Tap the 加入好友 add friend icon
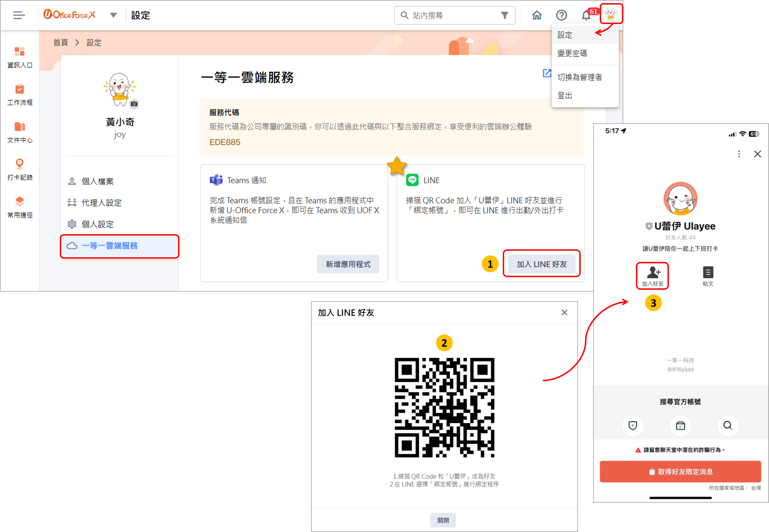 coord(653,276)
